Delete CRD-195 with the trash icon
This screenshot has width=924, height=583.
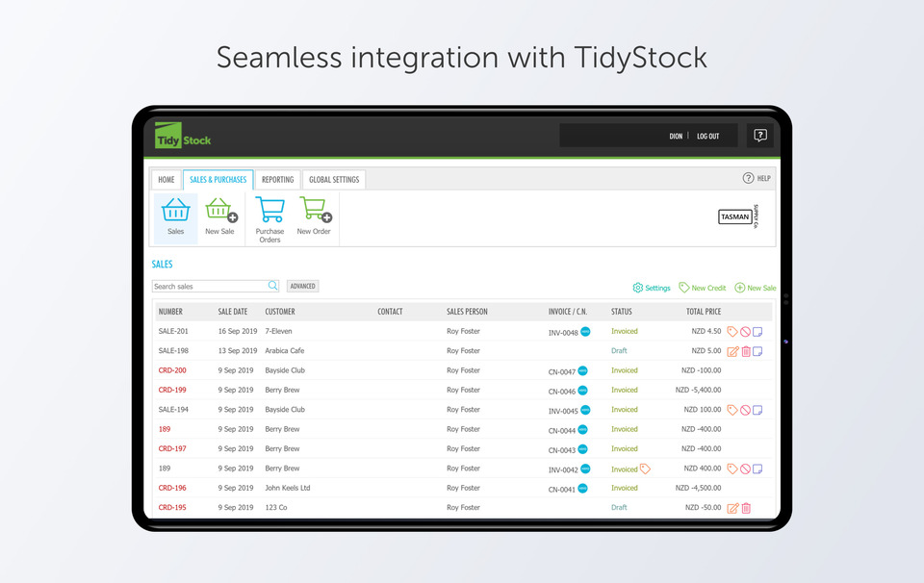pyautogui.click(x=746, y=508)
